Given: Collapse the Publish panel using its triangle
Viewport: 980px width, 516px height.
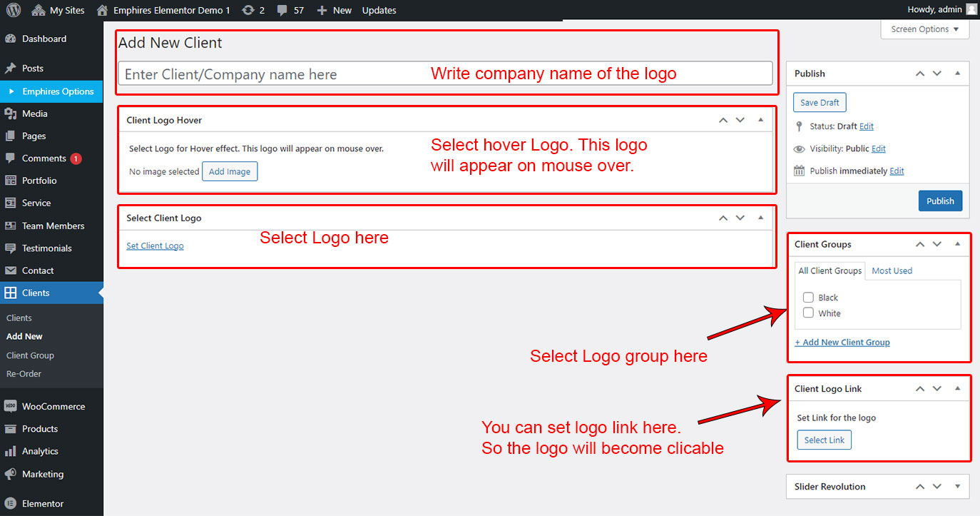Looking at the screenshot, I should click(957, 74).
